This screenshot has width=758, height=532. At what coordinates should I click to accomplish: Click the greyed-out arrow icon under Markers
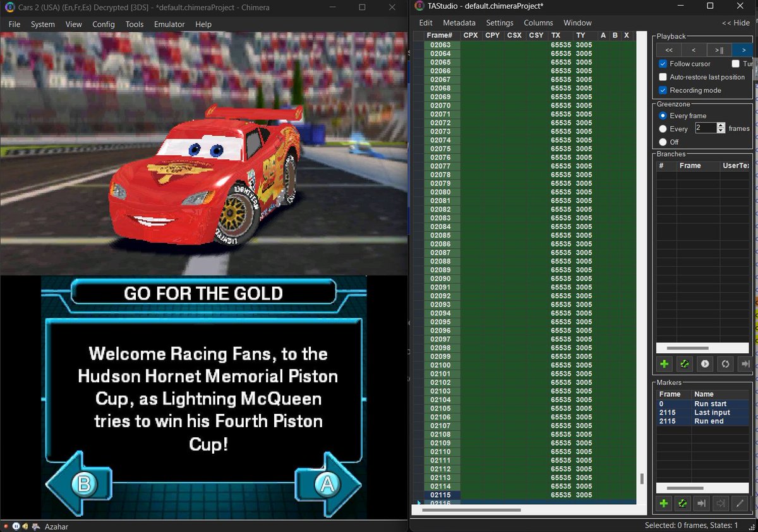tap(719, 504)
